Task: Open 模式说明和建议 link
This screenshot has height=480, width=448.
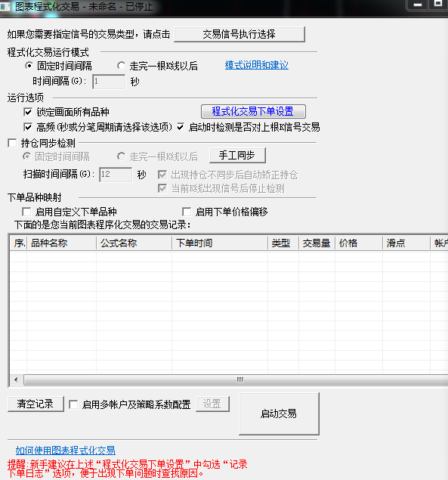Action: (x=256, y=65)
